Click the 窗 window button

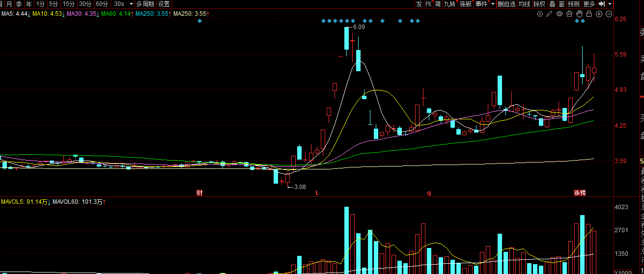tap(561, 4)
